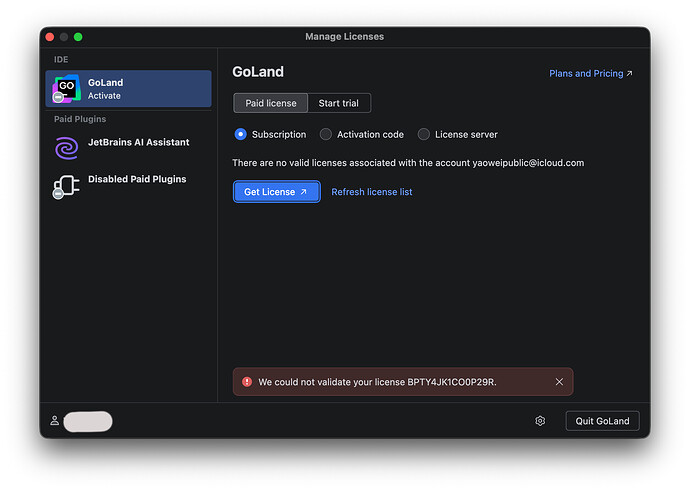Click the license ID BPTY4JK1CO0P29R text
690x491 pixels.
click(451, 382)
